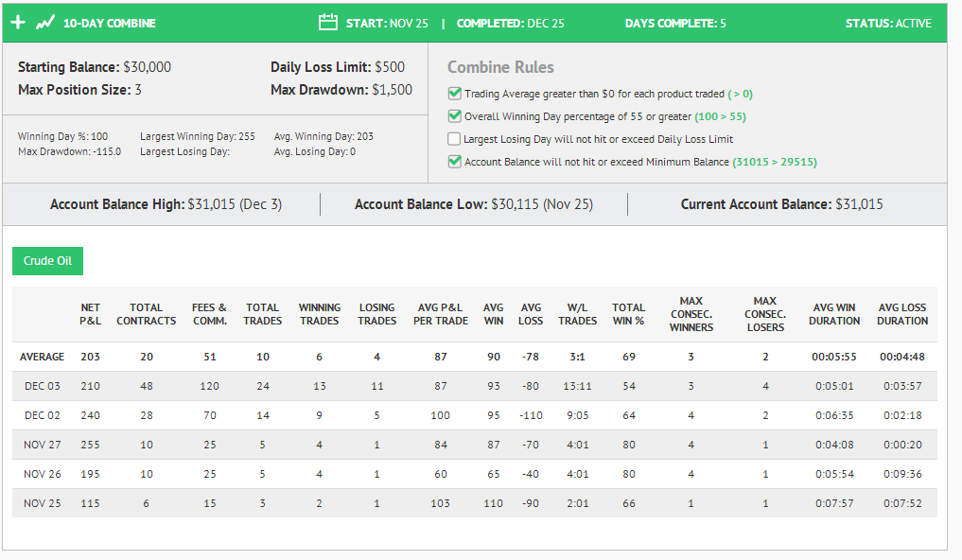
Task: Click Account Balance Low $30,115 text
Action: (x=474, y=204)
